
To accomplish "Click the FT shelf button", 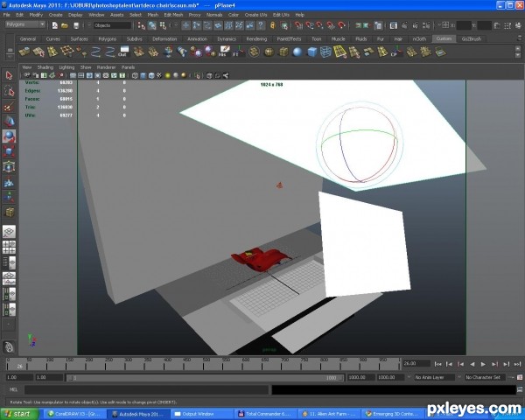I will click(x=238, y=52).
